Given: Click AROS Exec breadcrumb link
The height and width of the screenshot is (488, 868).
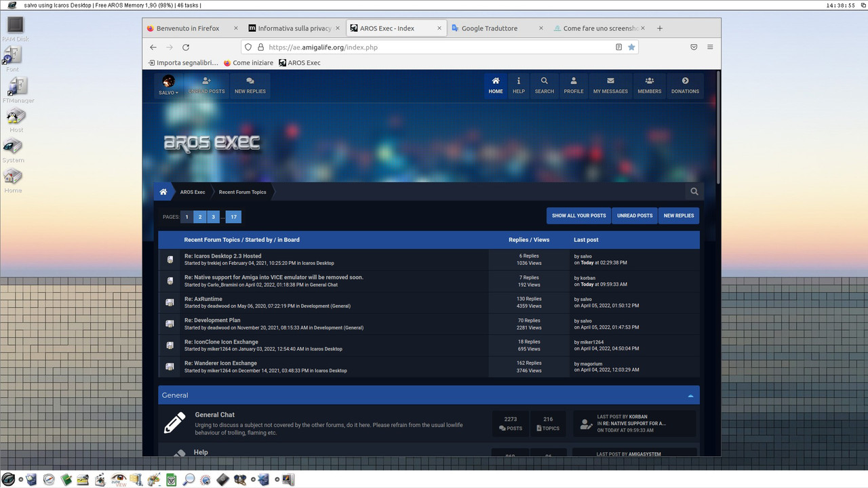Looking at the screenshot, I should pyautogui.click(x=193, y=192).
